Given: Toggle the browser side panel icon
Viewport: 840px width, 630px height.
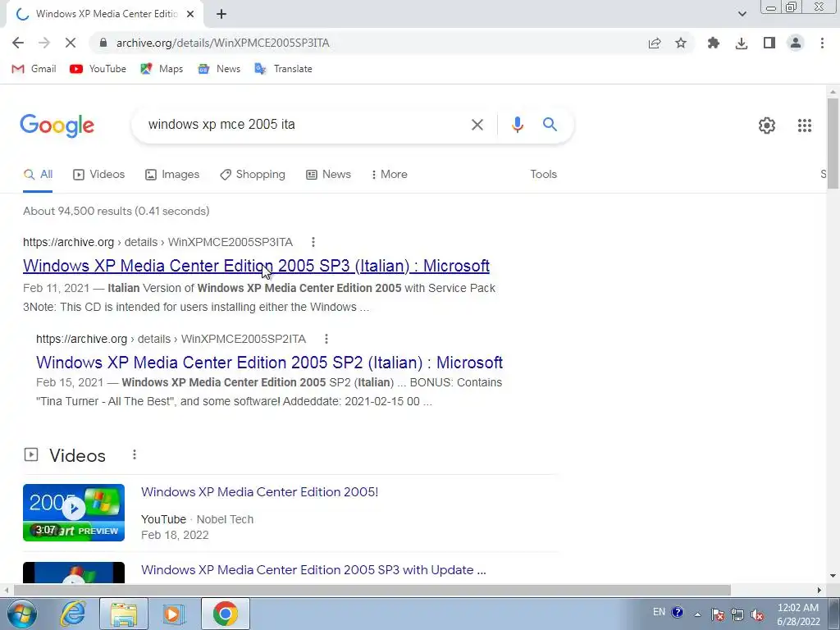Looking at the screenshot, I should 769,43.
